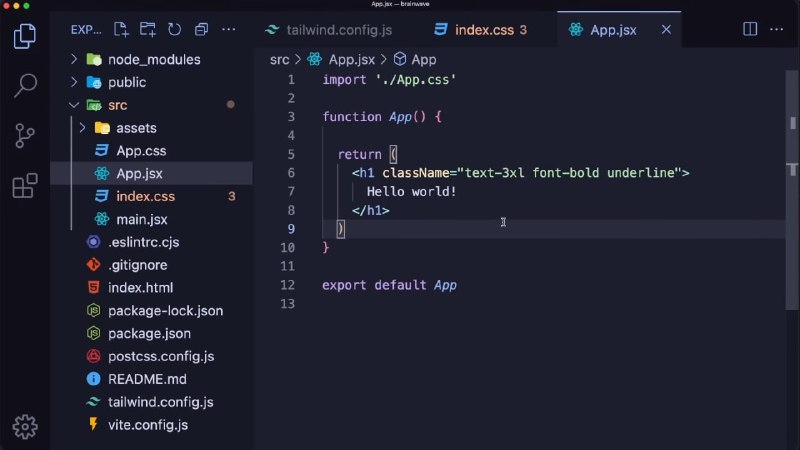This screenshot has width=800, height=450.
Task: Open index.css in file tree
Action: tap(151, 196)
